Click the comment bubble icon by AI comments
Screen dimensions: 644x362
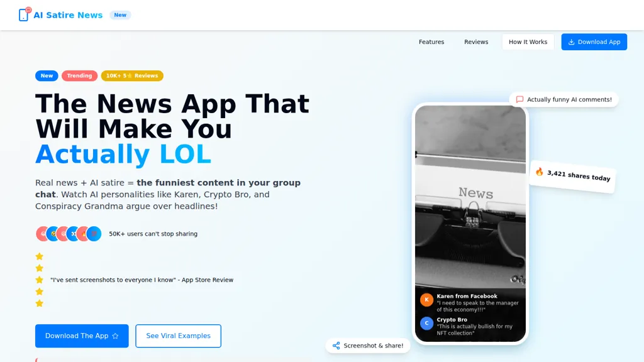click(519, 99)
